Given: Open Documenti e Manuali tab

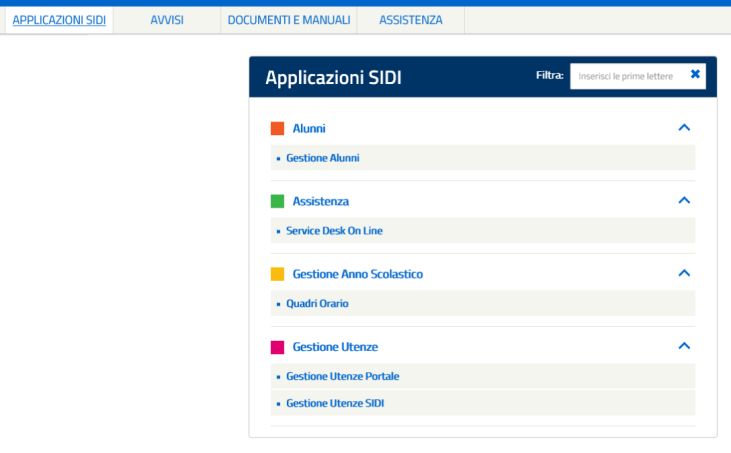Looking at the screenshot, I should (289, 20).
